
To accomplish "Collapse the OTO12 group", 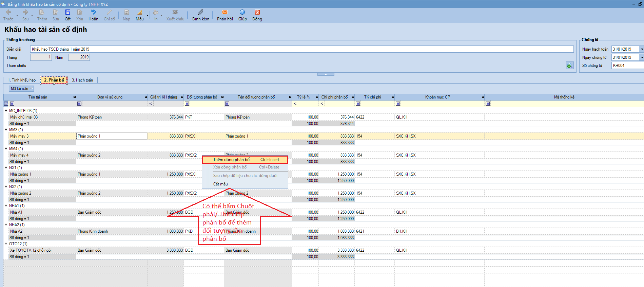I will click(x=6, y=244).
